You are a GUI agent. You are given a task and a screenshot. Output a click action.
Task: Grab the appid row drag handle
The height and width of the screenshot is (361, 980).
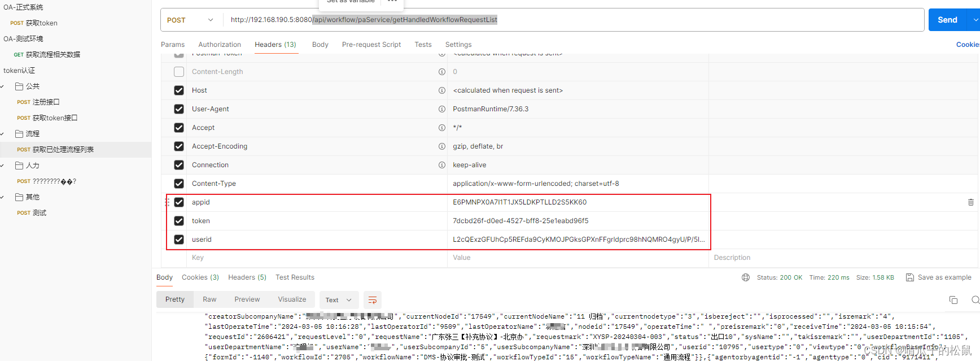(x=167, y=202)
